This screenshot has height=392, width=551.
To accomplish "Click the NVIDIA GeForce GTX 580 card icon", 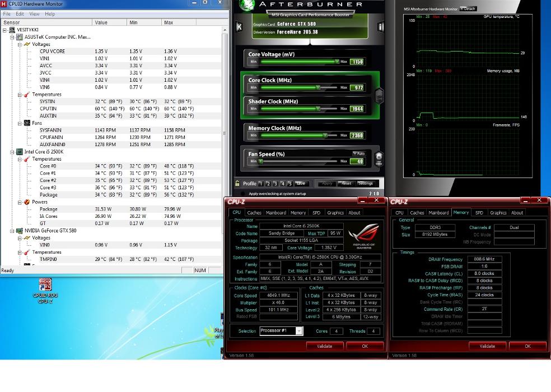I will [20, 231].
